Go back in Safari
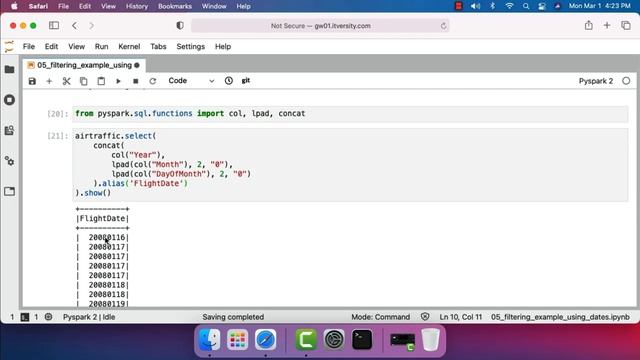Viewport: 640px width, 360px height. coord(74,25)
